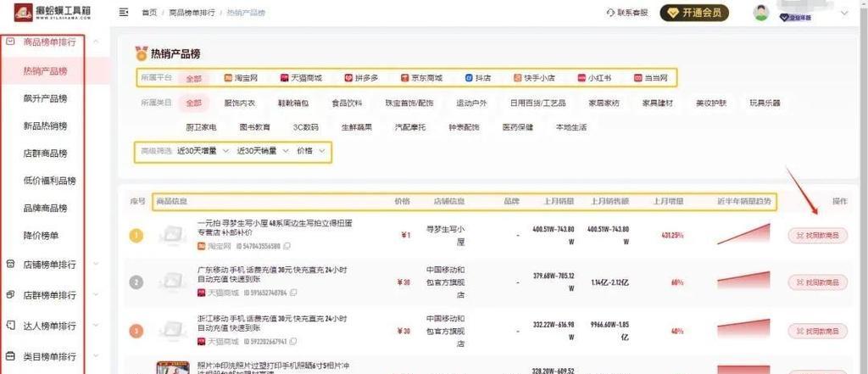Select 全部 platform filter
Image resolution: width=868 pixels, height=374 pixels.
[194, 79]
